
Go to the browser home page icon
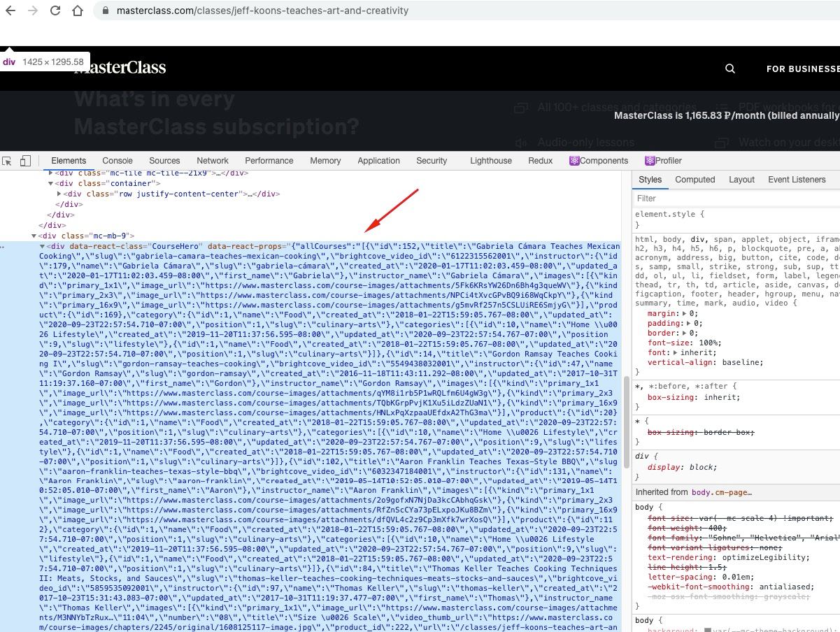coord(78,10)
